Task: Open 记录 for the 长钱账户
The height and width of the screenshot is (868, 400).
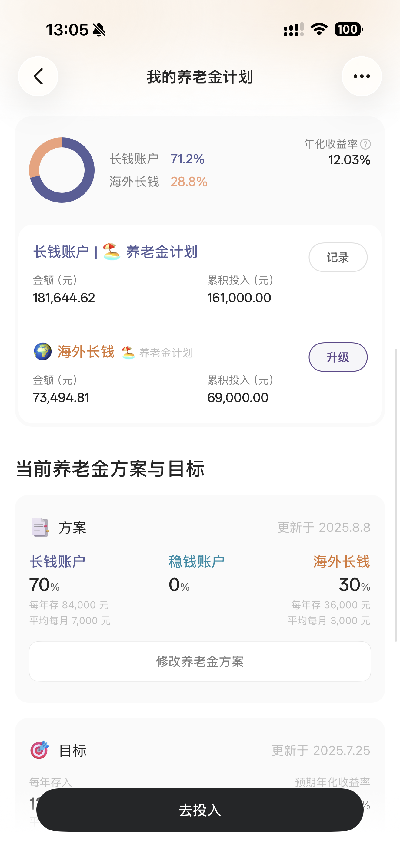Action: pos(338,258)
